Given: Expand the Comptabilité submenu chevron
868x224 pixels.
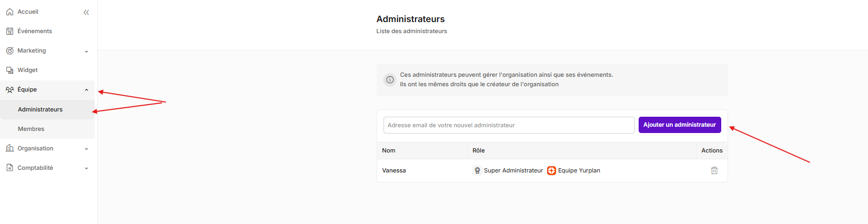Looking at the screenshot, I should pyautogui.click(x=86, y=168).
